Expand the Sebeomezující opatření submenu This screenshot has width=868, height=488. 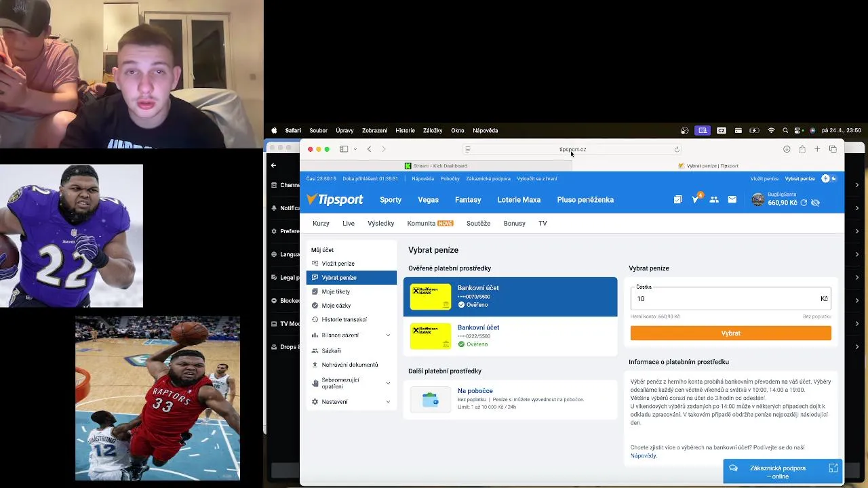pyautogui.click(x=388, y=383)
